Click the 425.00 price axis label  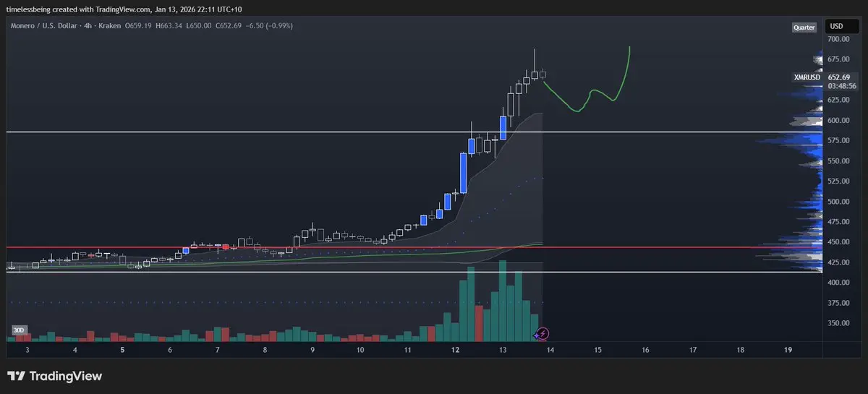(x=838, y=262)
